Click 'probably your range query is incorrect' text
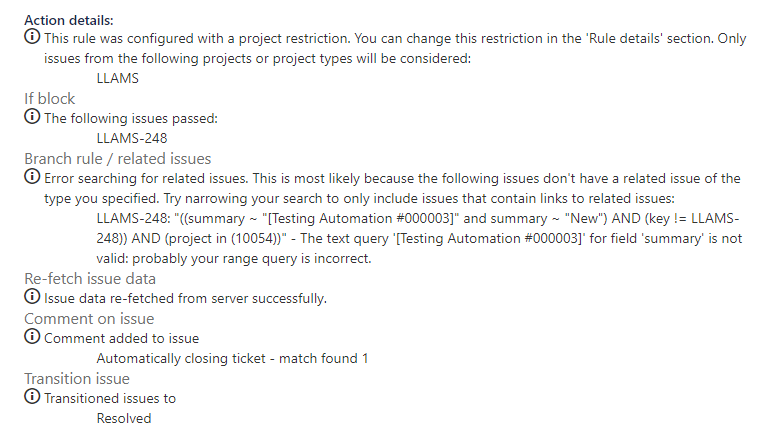Viewport: 761px width, 434px height. pyautogui.click(x=251, y=258)
